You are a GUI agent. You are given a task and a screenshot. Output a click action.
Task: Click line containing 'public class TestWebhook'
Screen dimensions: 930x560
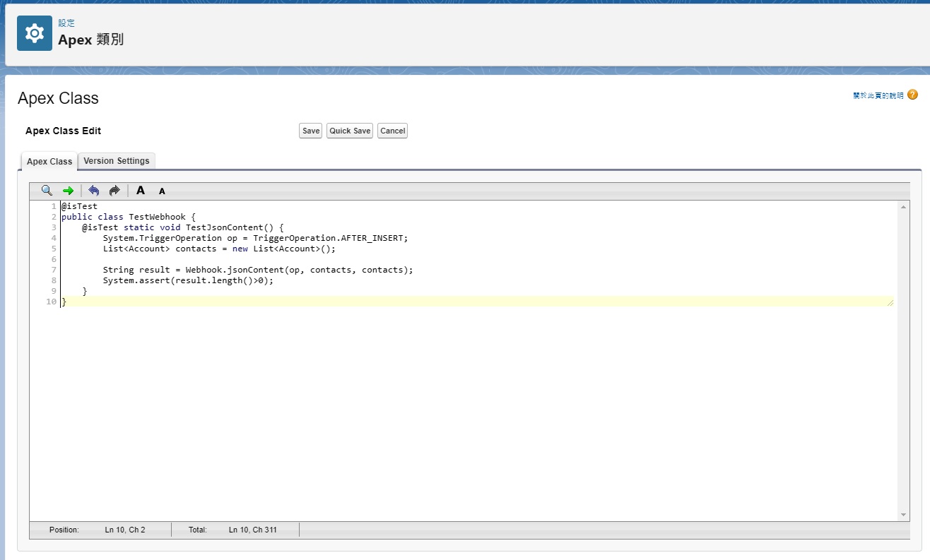click(x=128, y=217)
